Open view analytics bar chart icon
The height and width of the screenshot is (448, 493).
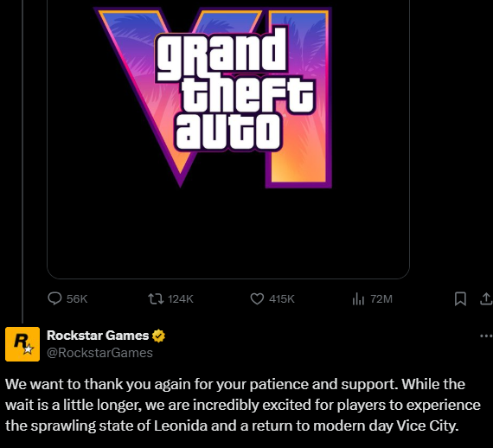point(358,298)
